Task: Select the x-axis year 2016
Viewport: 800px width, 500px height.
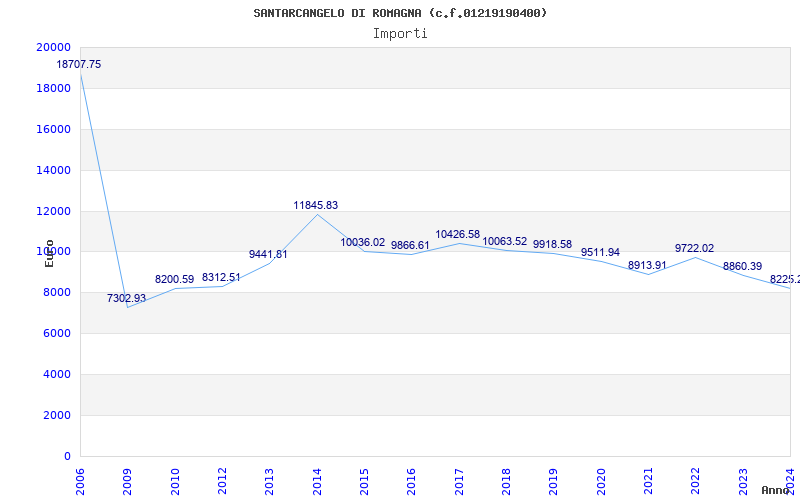Action: (412, 481)
